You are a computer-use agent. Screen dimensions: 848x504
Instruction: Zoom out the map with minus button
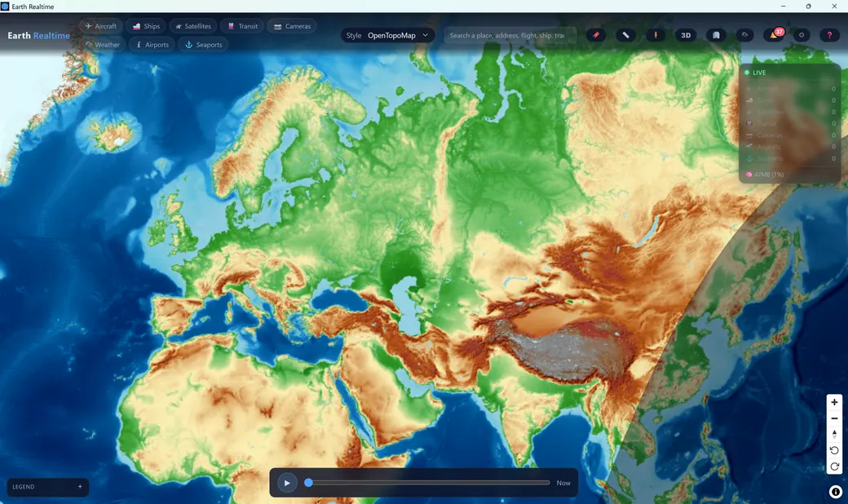point(834,418)
